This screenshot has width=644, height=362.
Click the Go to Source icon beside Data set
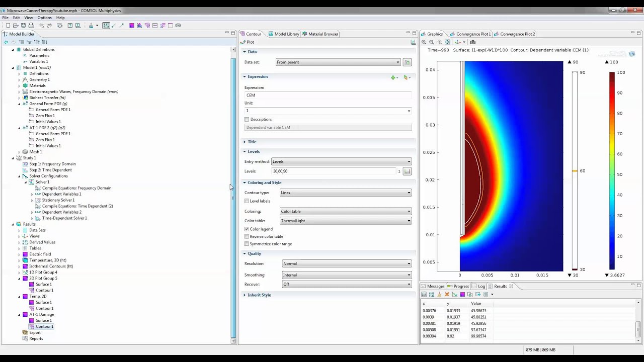pos(407,62)
